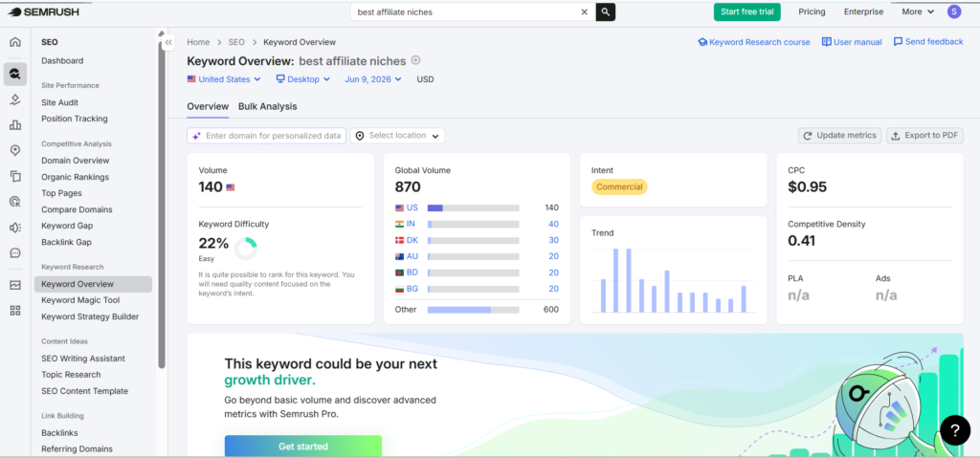
Task: Open SEO Content Template in sidebar
Action: (x=84, y=390)
